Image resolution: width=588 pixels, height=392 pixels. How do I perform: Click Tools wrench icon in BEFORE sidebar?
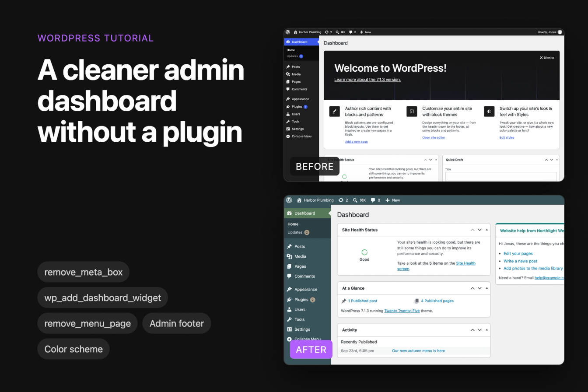pyautogui.click(x=288, y=122)
